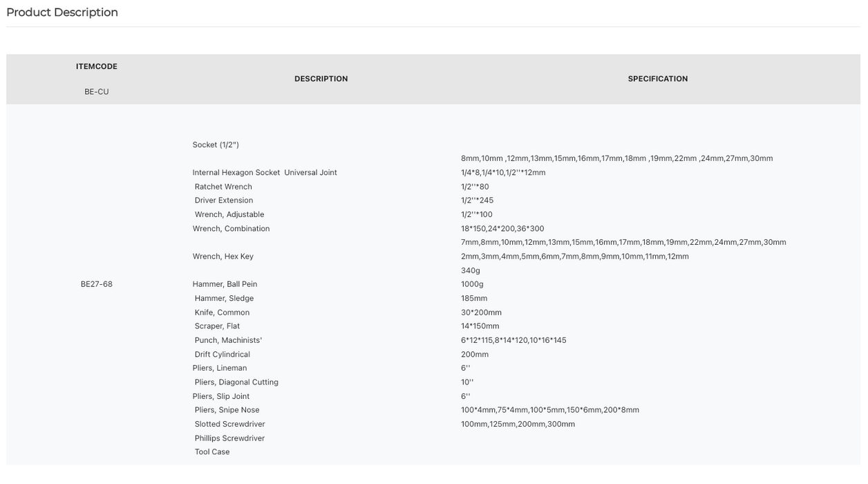Image resolution: width=868 pixels, height=484 pixels.
Task: Click the DESCRIPTION column header
Action: click(321, 79)
